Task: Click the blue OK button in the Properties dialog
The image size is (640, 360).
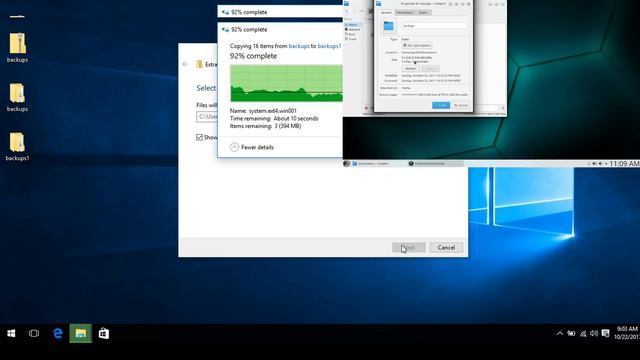Action: pyautogui.click(x=441, y=105)
